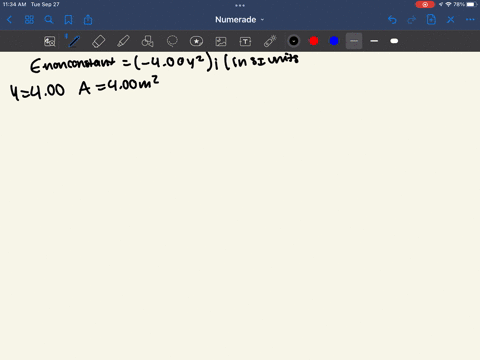Select the Highlighter tool
Image resolution: width=480 pixels, height=360 pixels.
123,41
